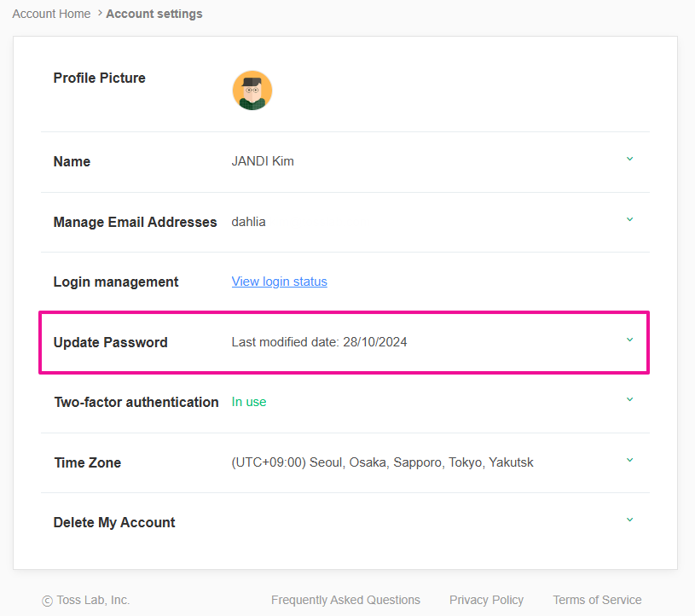695x616 pixels.
Task: Expand the Time Zone chevron
Action: click(629, 461)
